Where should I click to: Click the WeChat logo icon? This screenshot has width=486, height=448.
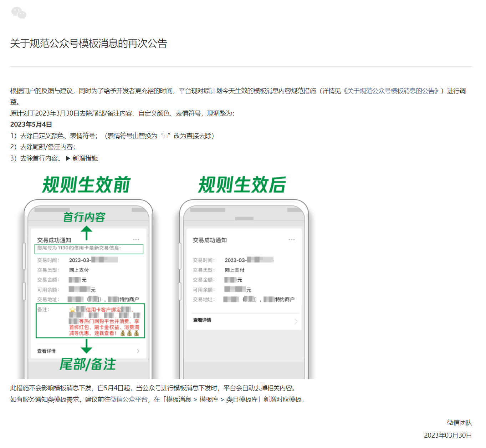tap(19, 13)
